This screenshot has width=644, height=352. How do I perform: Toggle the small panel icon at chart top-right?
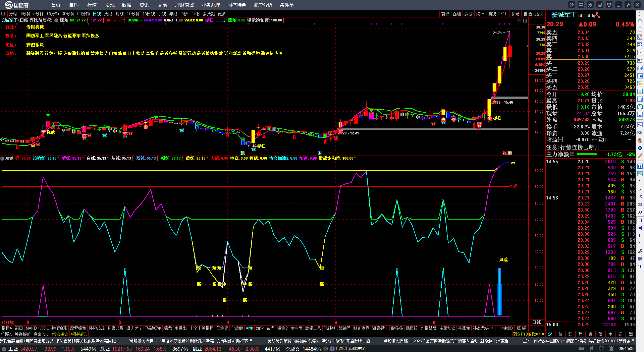[525, 20]
